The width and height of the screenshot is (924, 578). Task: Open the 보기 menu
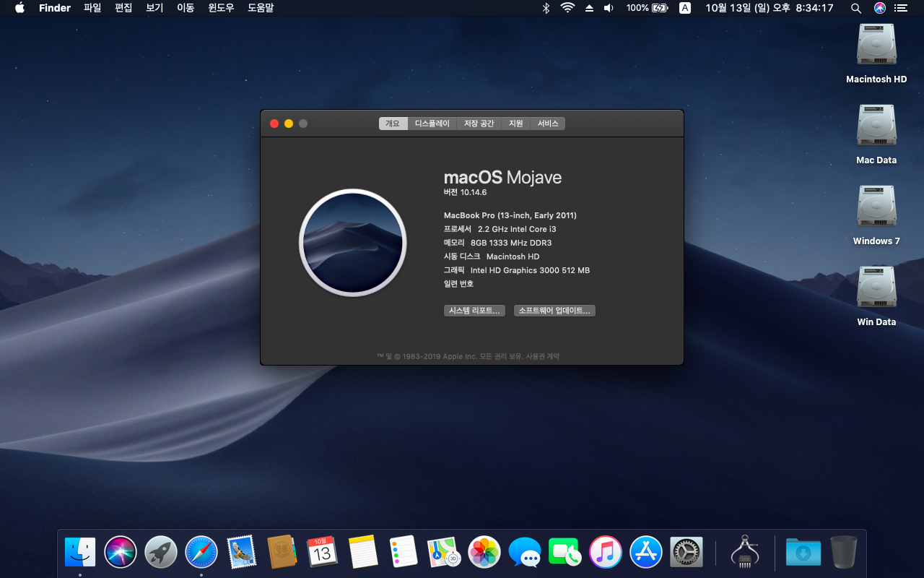pyautogui.click(x=154, y=8)
